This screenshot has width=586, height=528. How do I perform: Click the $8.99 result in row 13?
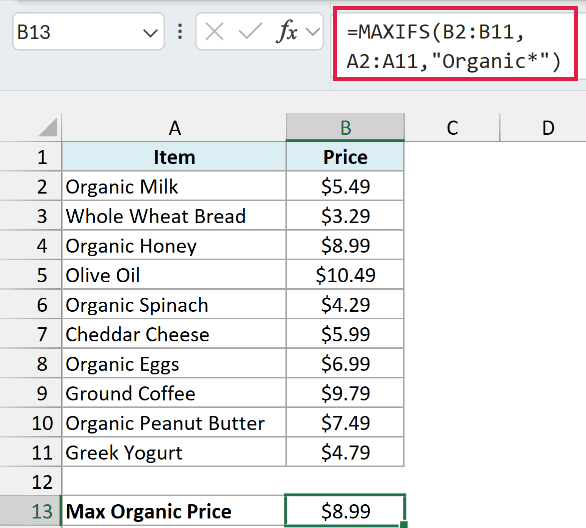click(345, 511)
